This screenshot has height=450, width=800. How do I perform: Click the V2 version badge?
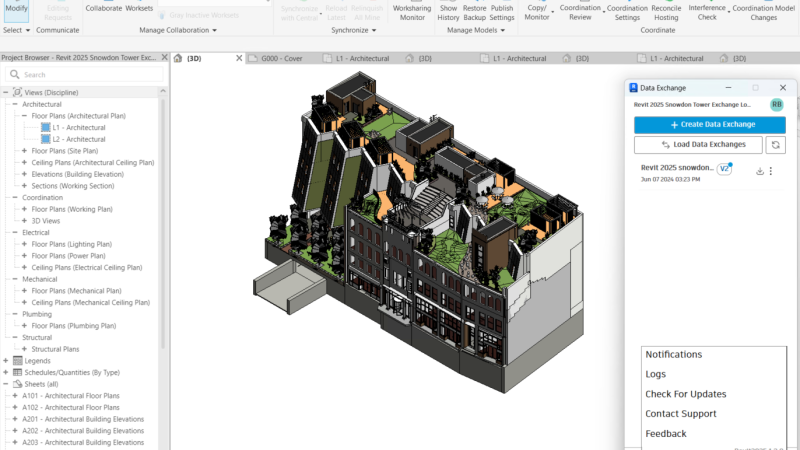pyautogui.click(x=724, y=169)
